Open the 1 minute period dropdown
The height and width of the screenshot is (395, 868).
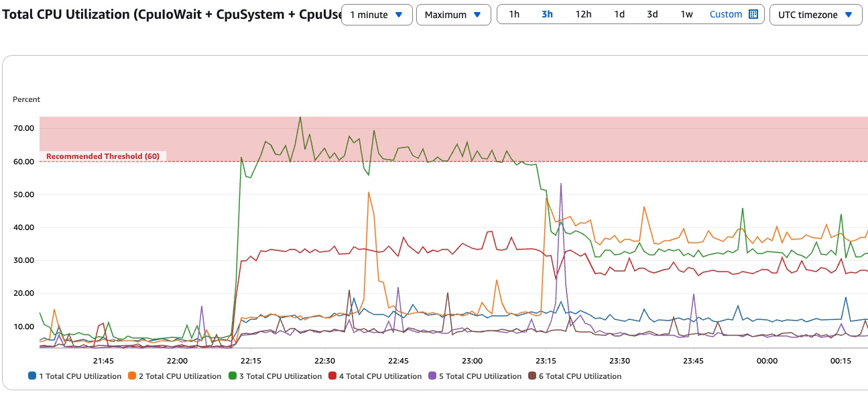coord(376,14)
